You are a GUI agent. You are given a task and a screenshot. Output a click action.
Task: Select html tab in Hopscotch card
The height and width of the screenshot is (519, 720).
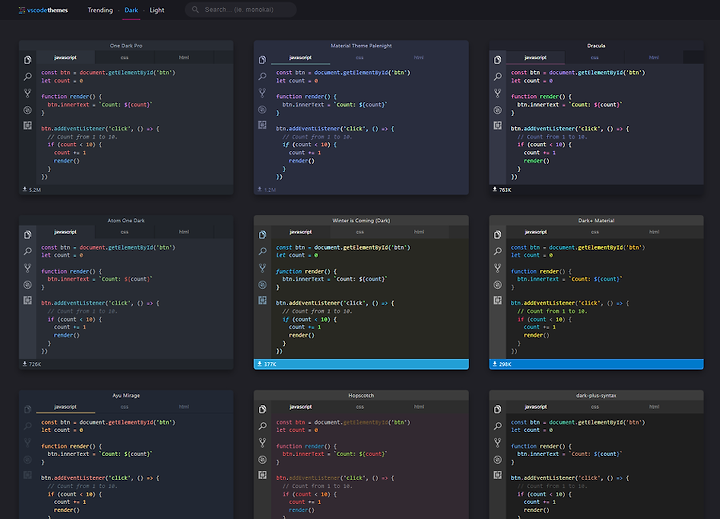click(419, 407)
